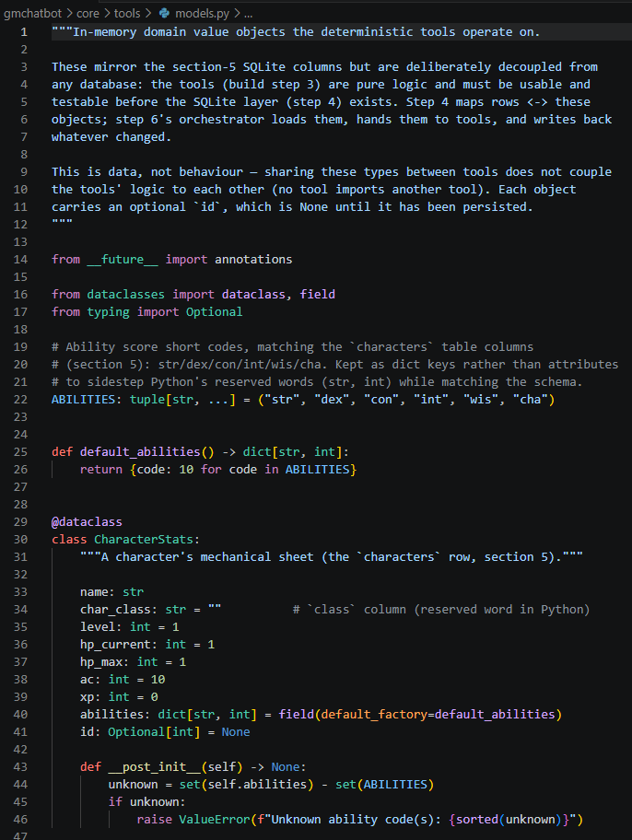Click "default_factory" keyword on line 40
This screenshot has height=840, width=632.
click(374, 715)
